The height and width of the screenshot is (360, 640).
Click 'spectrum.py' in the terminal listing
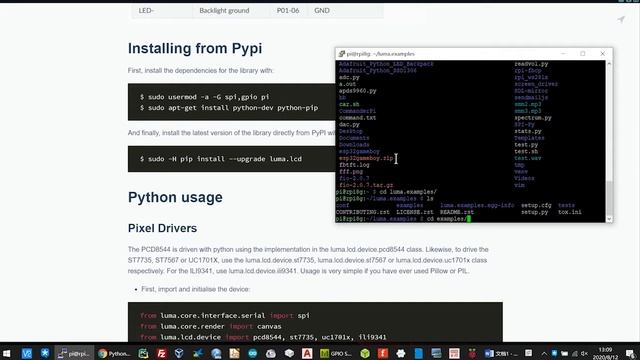(533, 118)
